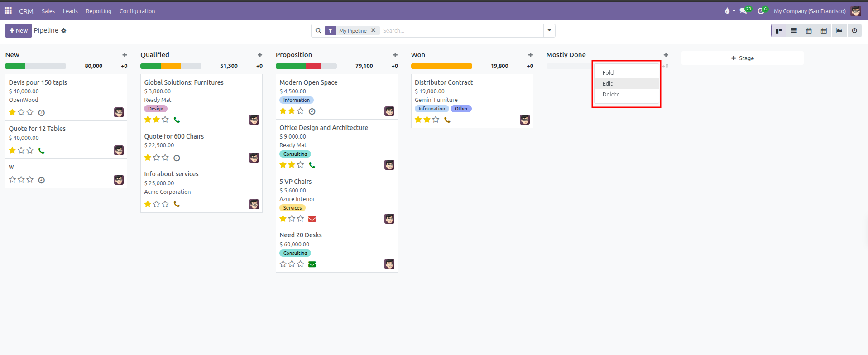Switch to list view icon

pos(794,31)
